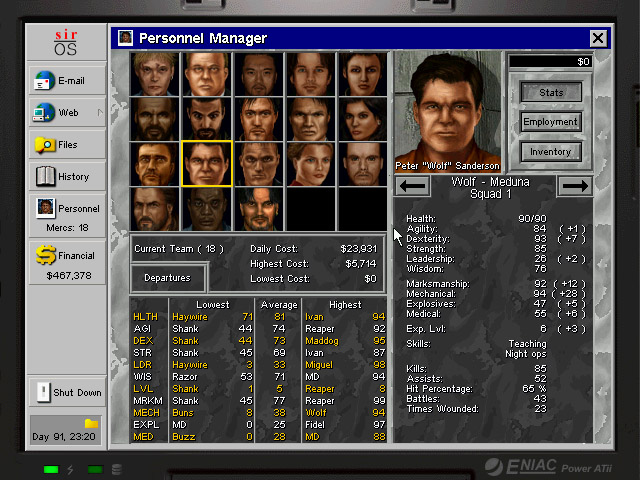
Task: Open the Departures list
Action: click(168, 278)
